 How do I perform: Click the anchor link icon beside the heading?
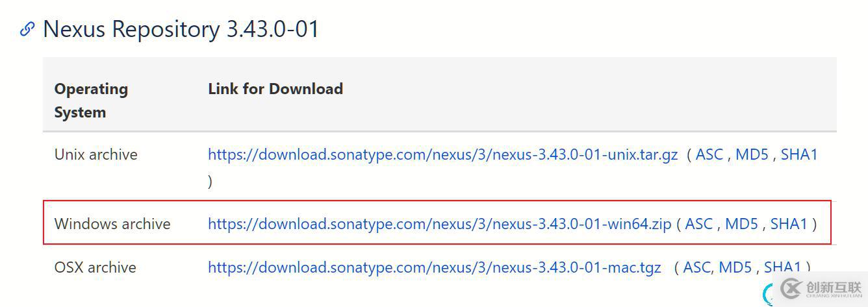click(27, 29)
